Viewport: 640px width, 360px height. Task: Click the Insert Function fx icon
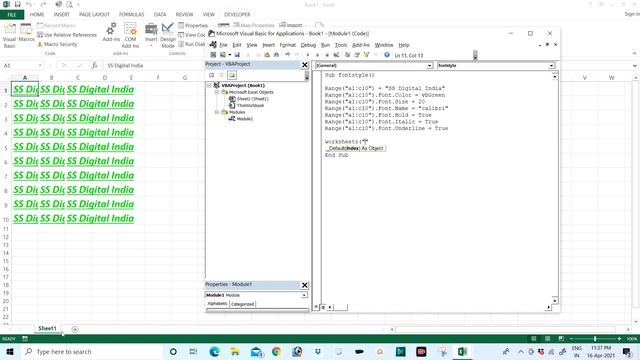pos(94,65)
